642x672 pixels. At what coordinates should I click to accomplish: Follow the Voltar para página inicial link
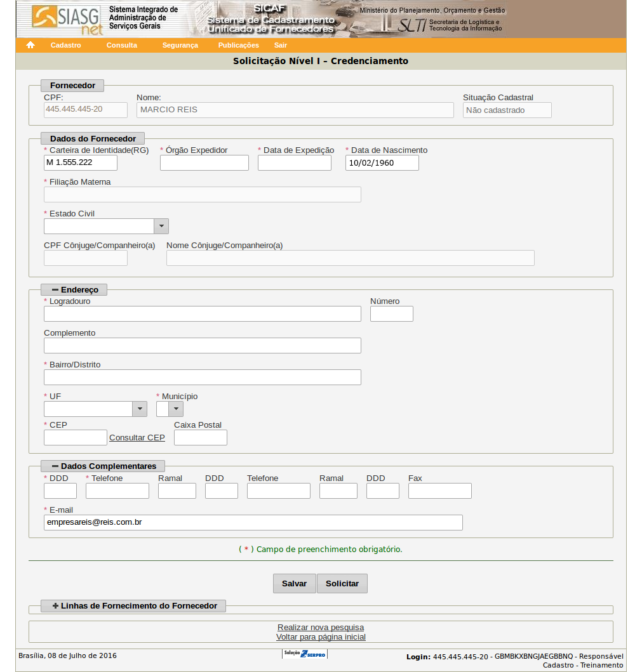[x=321, y=637]
